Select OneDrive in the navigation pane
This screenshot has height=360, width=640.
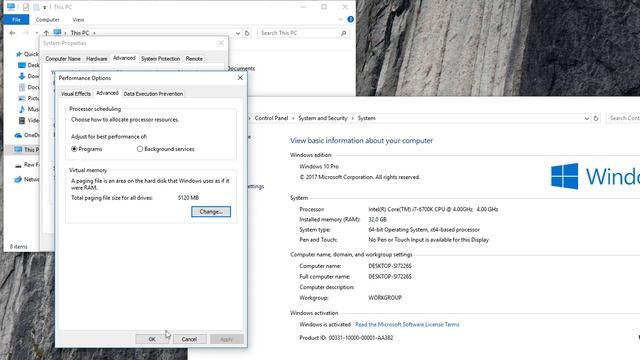point(27,135)
